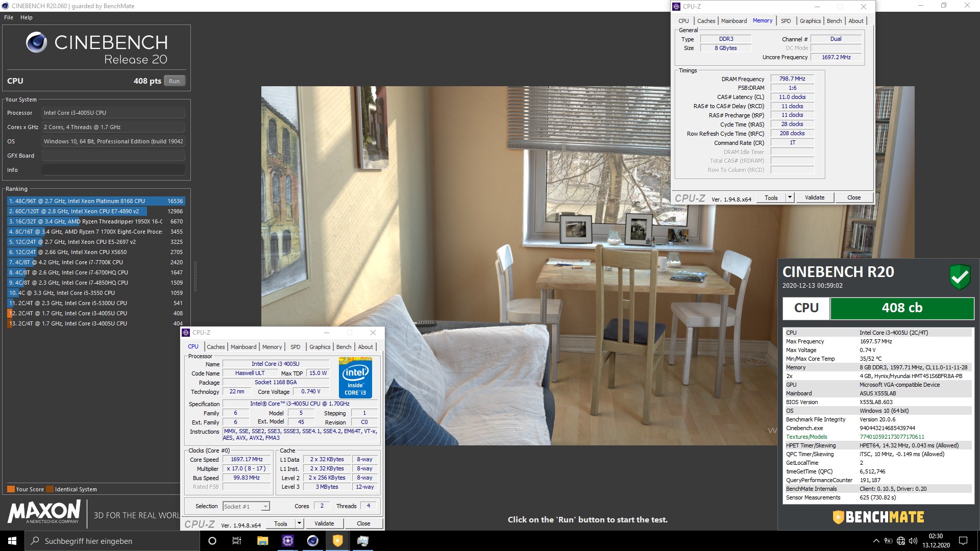Click the BenchMate green verified shield

pos(960,277)
